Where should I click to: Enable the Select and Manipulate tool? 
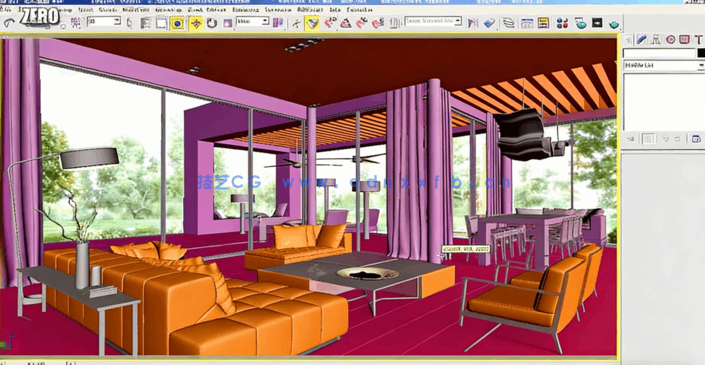click(296, 22)
